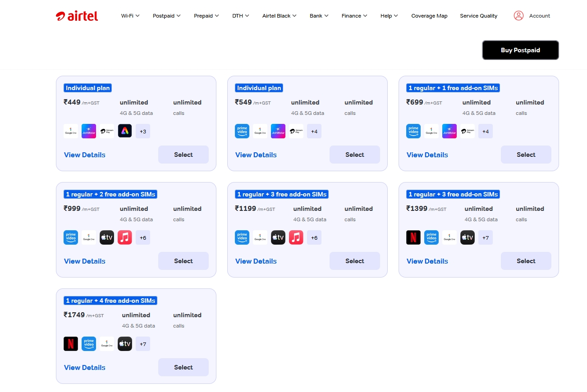Click Apple TV icon in ₹1199 plan
This screenshot has height=392, width=587.
coord(278,237)
